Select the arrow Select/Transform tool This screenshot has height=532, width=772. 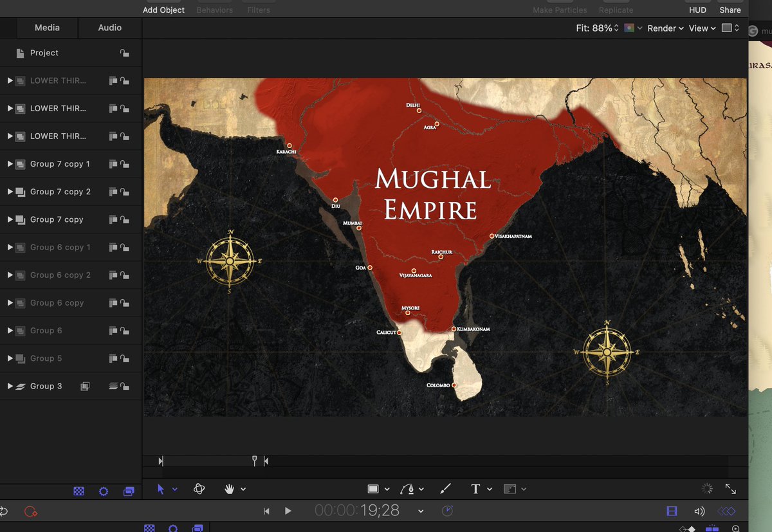161,489
